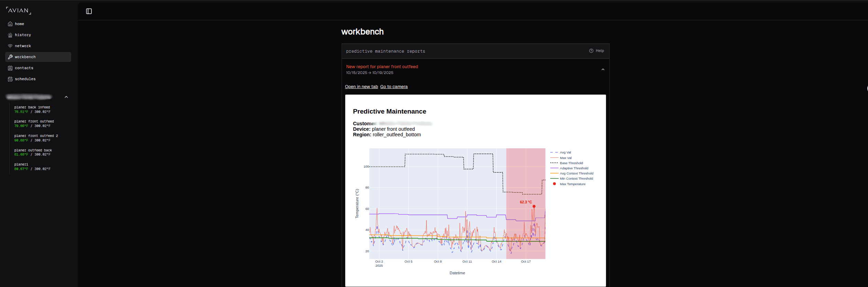Open report in new tab
The width and height of the screenshot is (868, 287).
[361, 87]
